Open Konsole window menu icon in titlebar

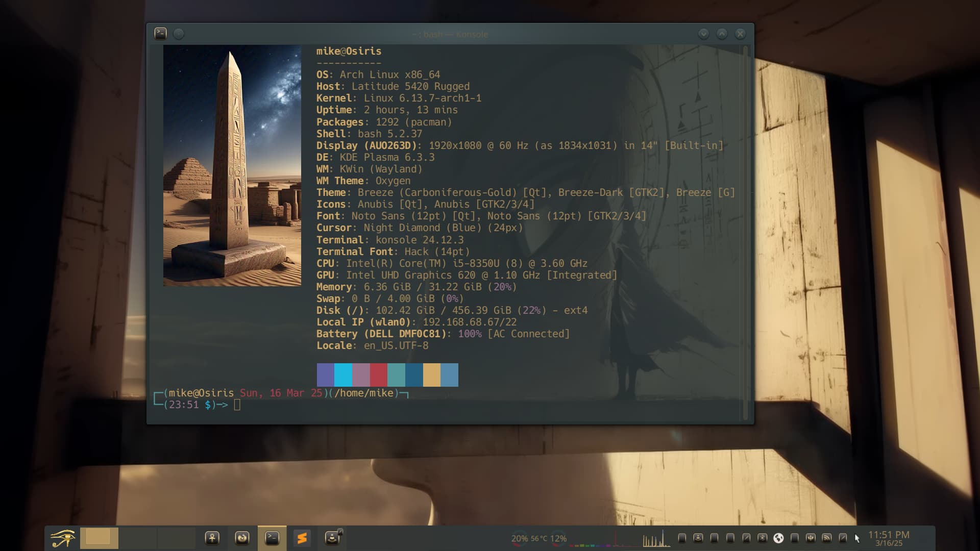pyautogui.click(x=160, y=34)
